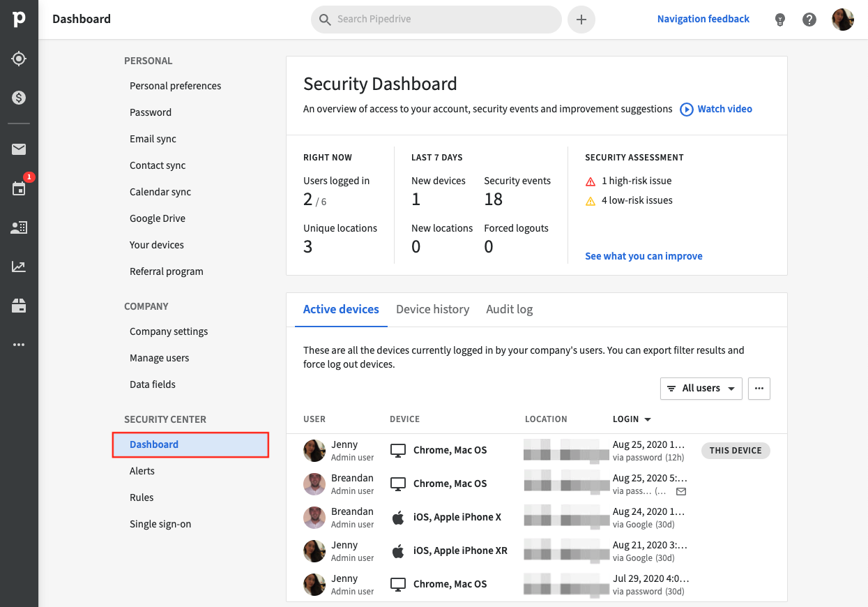
Task: Open the Referral program page
Action: point(167,271)
